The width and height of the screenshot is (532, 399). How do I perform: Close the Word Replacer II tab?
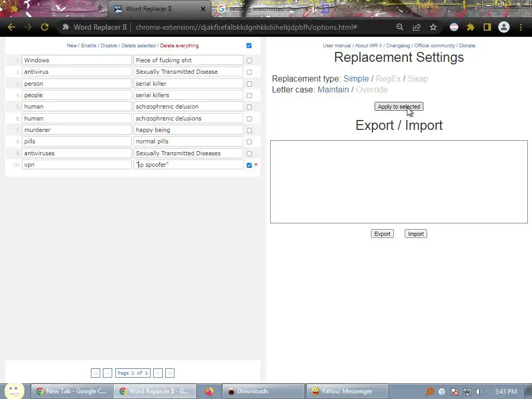(x=203, y=9)
